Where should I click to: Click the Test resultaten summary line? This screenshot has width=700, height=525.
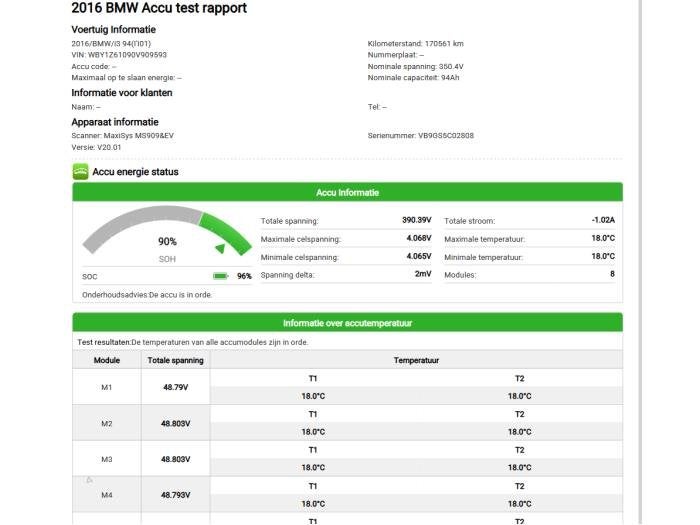(x=192, y=342)
